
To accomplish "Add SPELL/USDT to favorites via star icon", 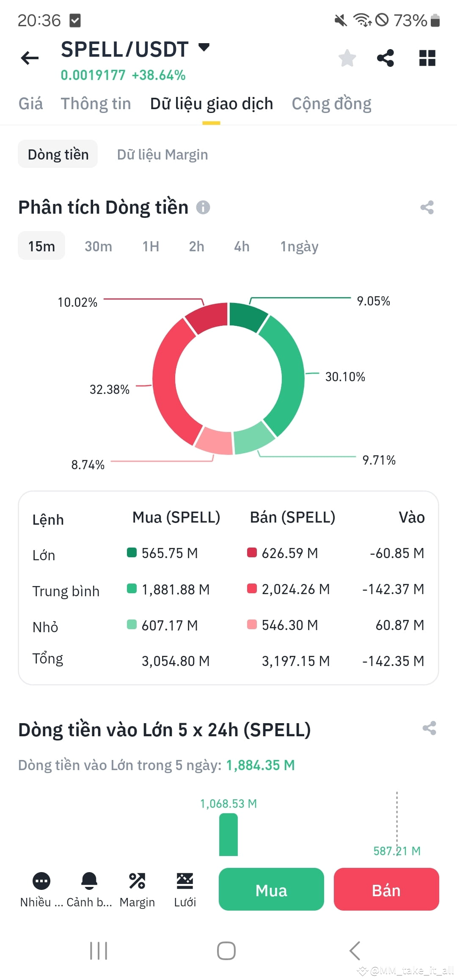I will (x=347, y=58).
